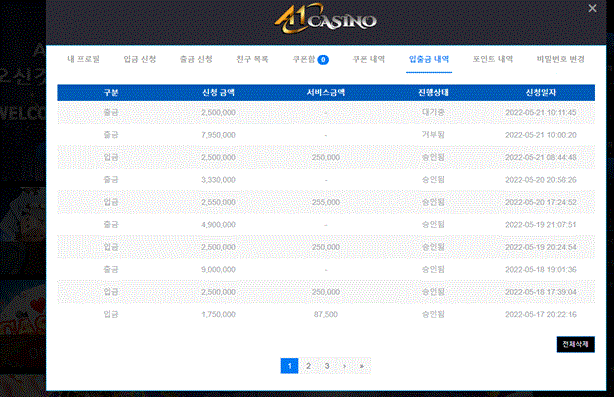Screen dimensions: 614x397
Task: Click 출금 in the 2,500,000 pending row
Action: (111, 112)
